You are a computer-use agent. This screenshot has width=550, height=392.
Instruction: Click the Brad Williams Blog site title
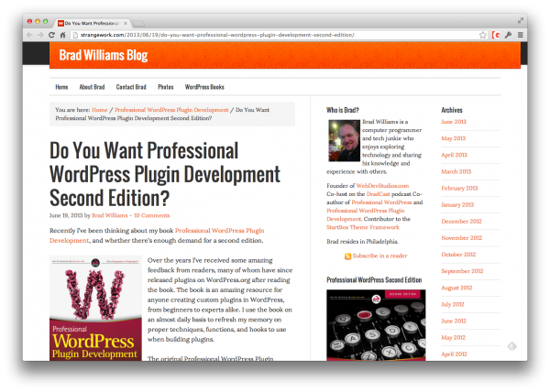coord(104,55)
